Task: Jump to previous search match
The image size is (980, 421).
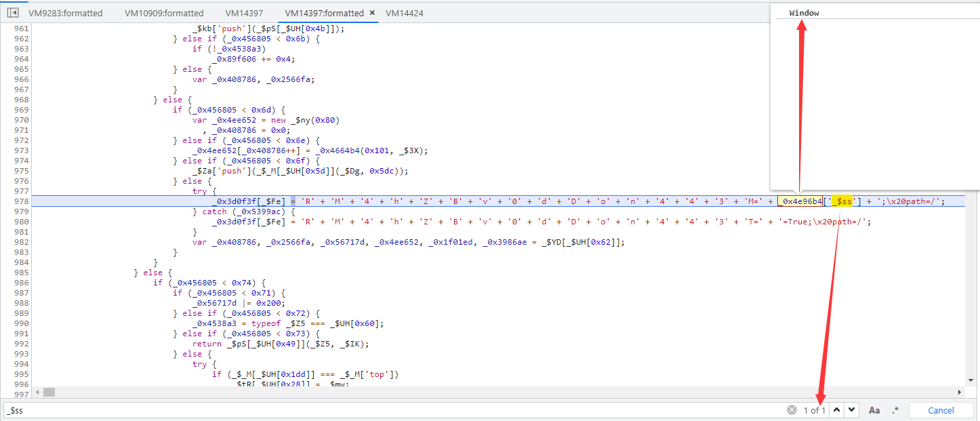Action: point(837,410)
